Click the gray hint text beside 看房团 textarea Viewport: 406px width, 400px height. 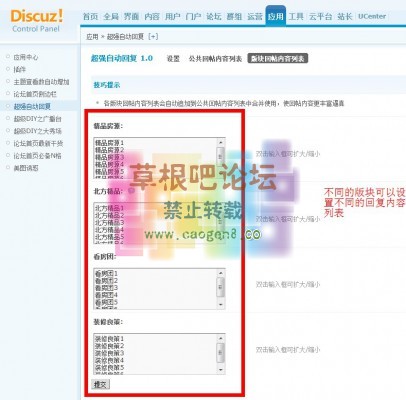(288, 285)
